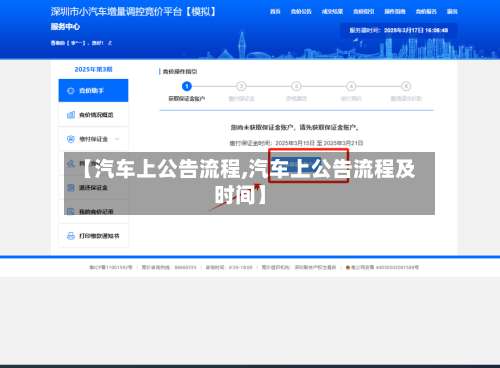
Task: Open 退还保证金 sidebar item
Action: (x=93, y=188)
